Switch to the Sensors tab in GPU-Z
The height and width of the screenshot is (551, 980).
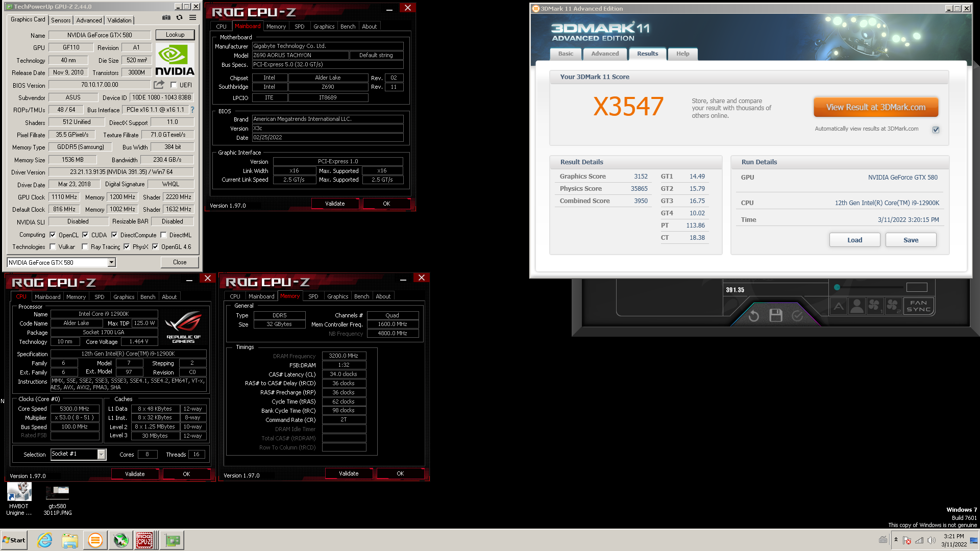pyautogui.click(x=61, y=20)
